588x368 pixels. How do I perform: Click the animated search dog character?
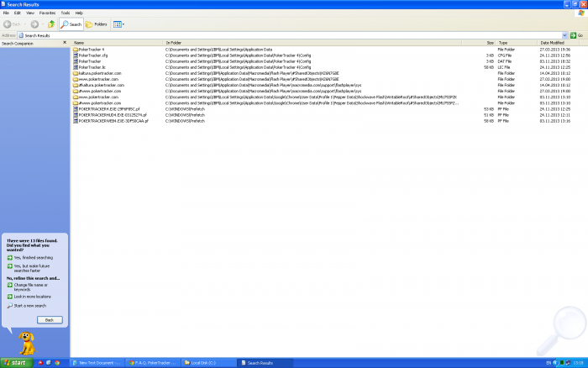pyautogui.click(x=27, y=343)
